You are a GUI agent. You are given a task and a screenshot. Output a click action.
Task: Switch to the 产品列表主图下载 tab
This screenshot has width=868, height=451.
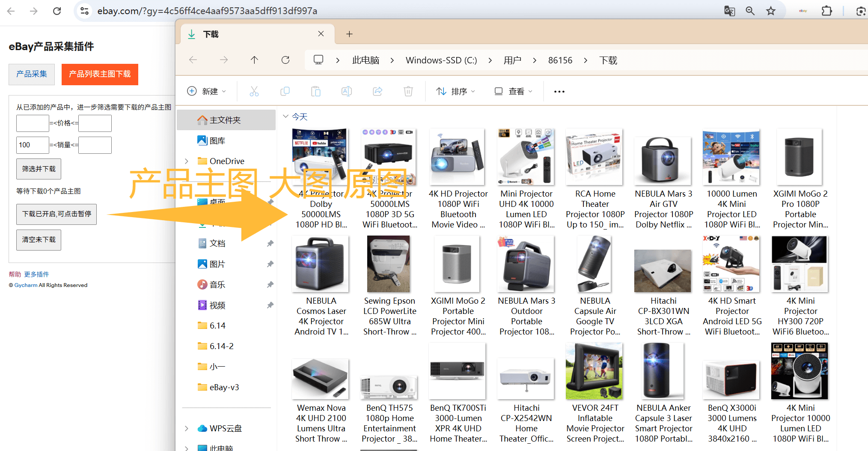pos(100,74)
